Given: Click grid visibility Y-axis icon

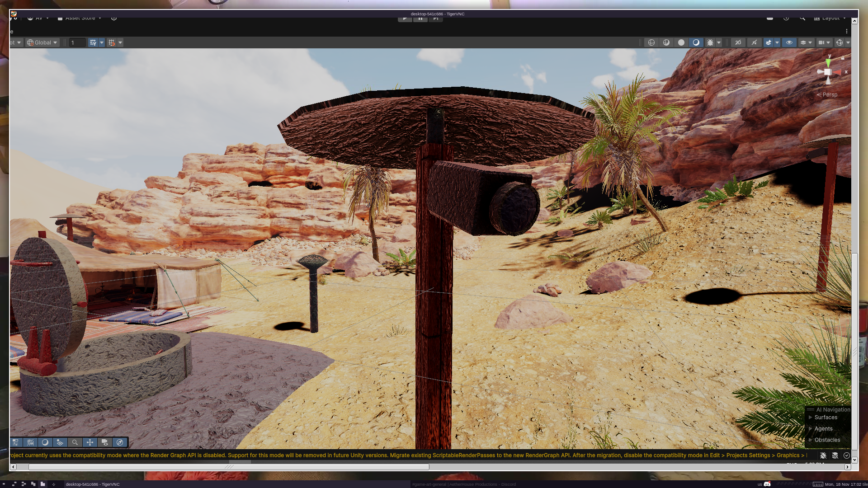Looking at the screenshot, I should tap(93, 42).
